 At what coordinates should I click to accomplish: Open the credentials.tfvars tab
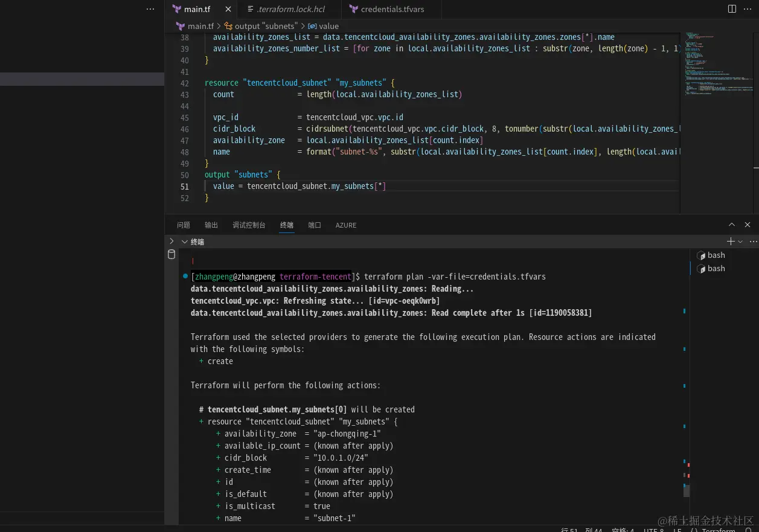(392, 9)
